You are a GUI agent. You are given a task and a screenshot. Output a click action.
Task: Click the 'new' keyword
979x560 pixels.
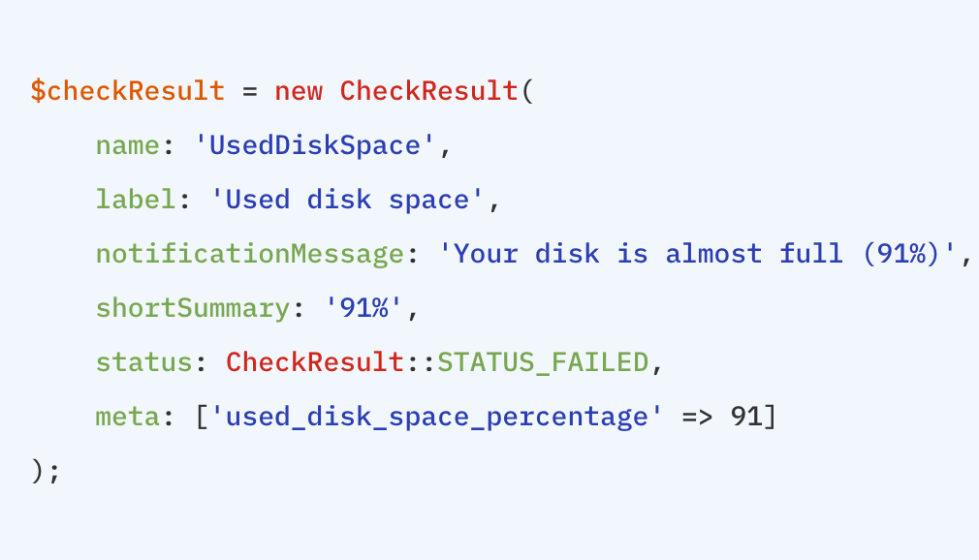tap(299, 91)
